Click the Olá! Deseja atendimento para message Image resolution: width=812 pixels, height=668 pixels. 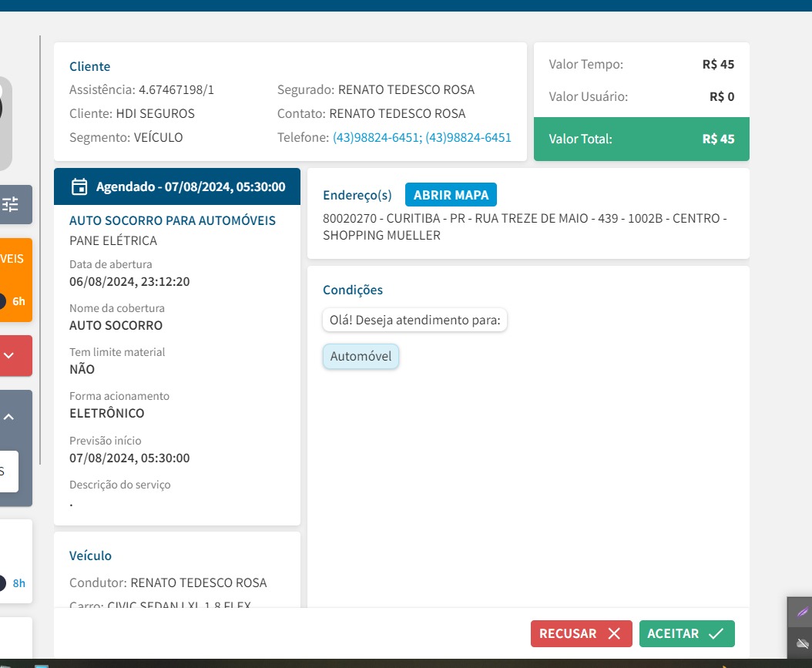(414, 320)
